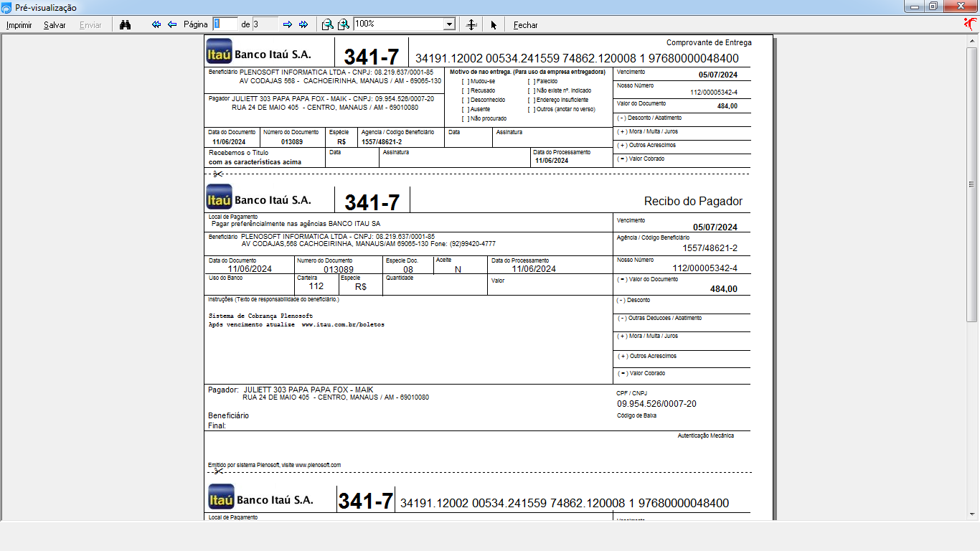This screenshot has width=980, height=551.
Task: Jump to the last page
Action: [x=303, y=24]
